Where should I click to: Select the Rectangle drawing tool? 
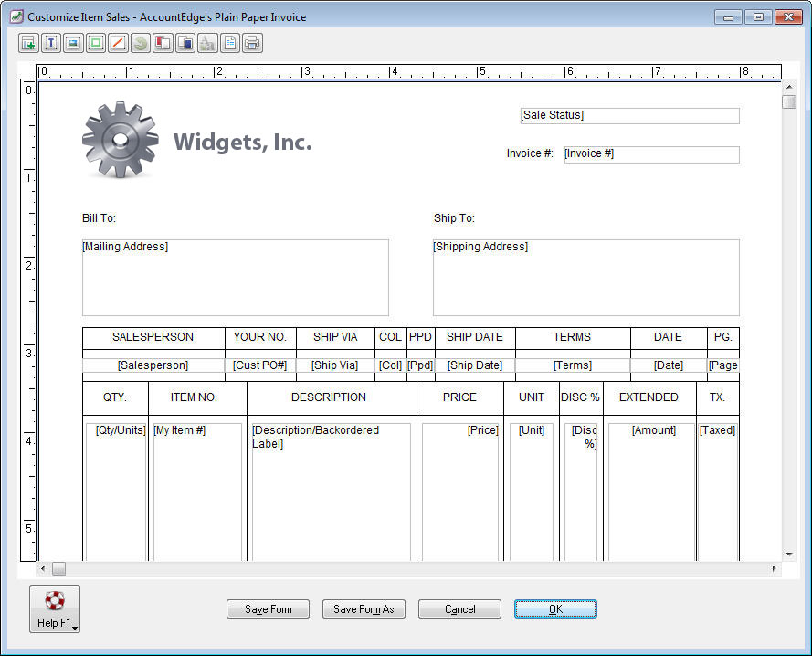point(96,43)
